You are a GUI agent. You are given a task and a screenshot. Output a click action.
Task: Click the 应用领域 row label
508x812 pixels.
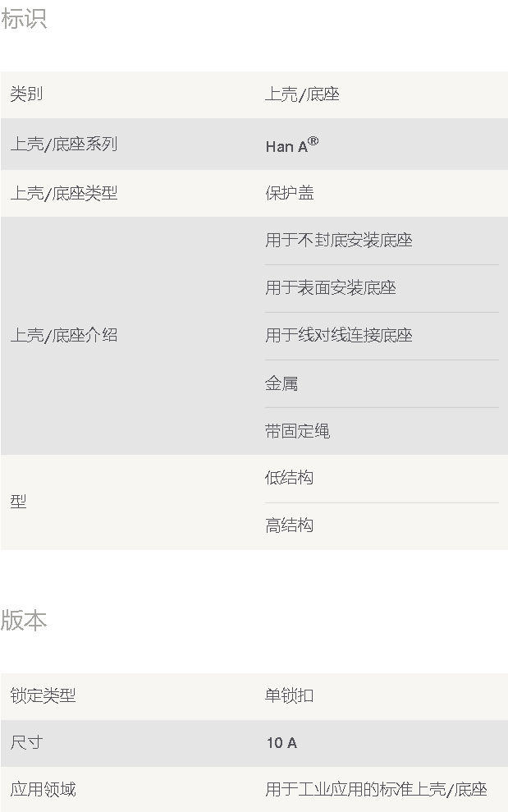(43, 790)
